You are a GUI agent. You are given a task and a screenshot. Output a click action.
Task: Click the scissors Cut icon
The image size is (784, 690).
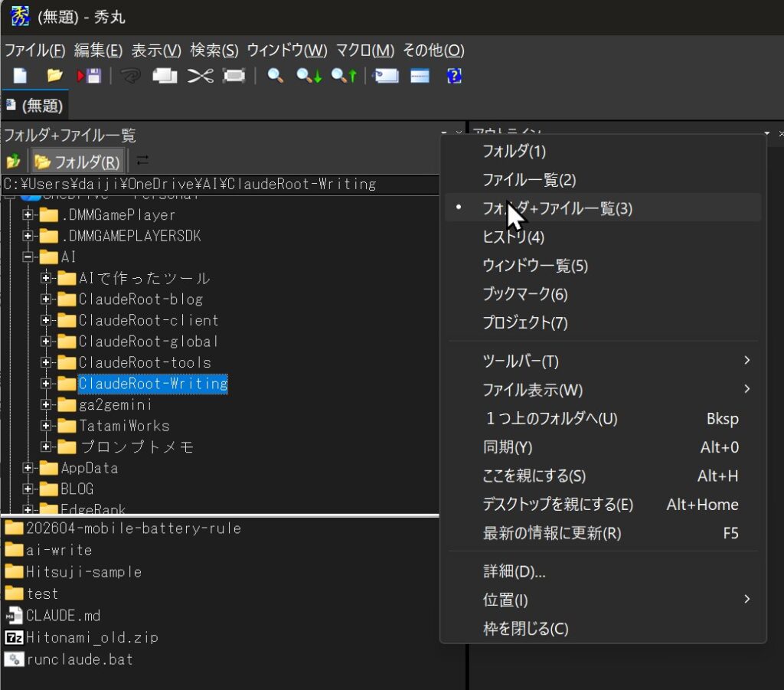(200, 76)
